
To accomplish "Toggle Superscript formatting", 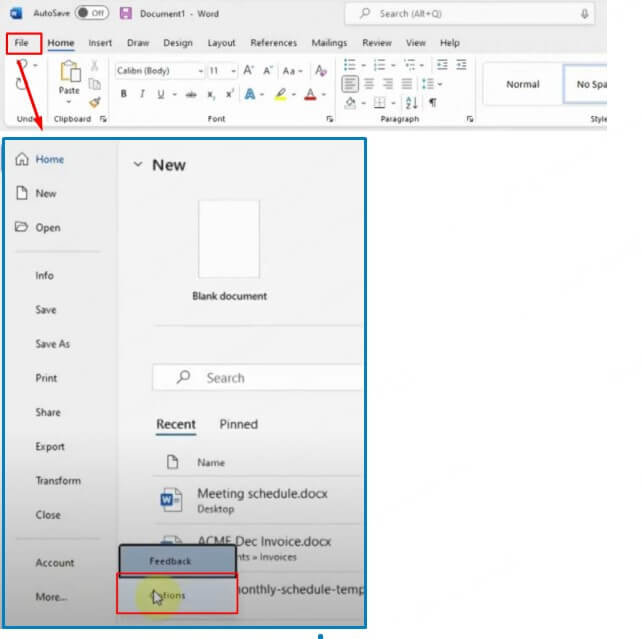I will click(230, 94).
